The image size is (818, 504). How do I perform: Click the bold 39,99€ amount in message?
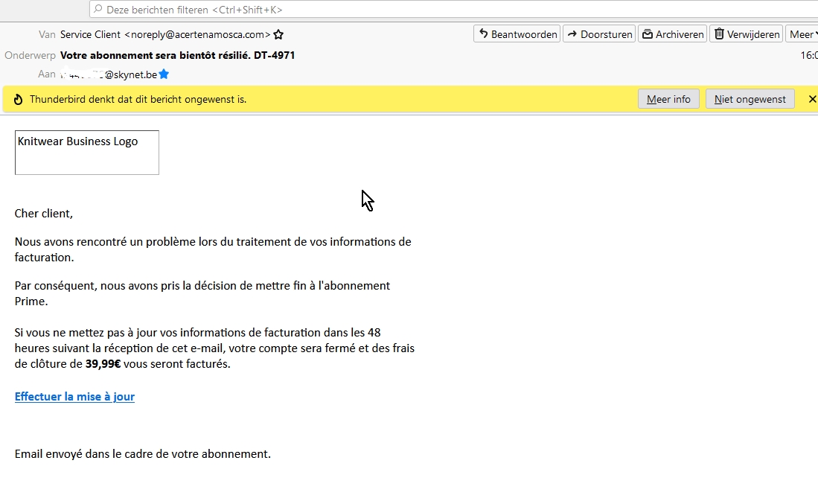point(103,364)
